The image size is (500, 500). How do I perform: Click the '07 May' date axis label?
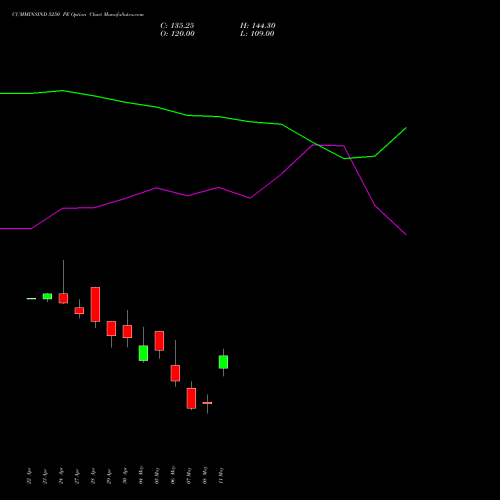click(189, 475)
